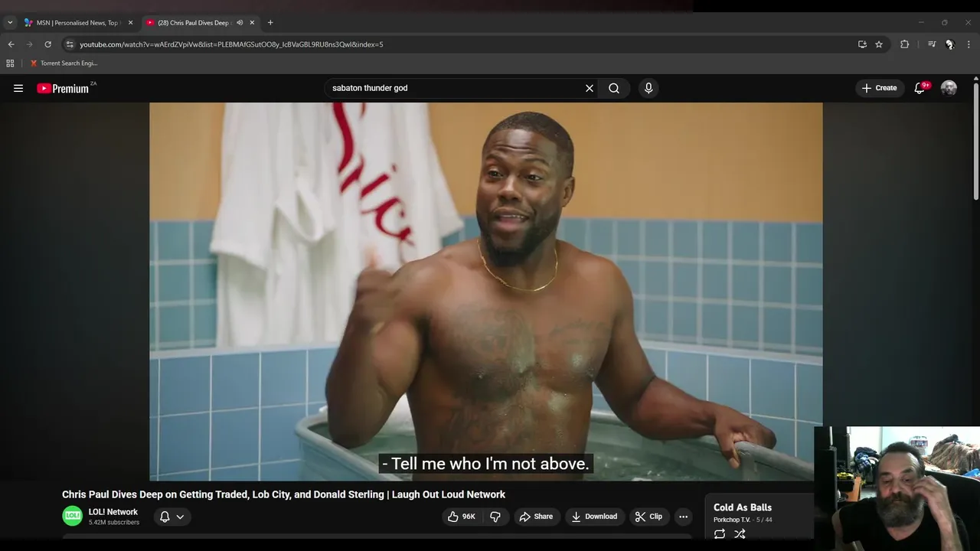Open media controls icon in toolbar
Image resolution: width=980 pixels, height=551 pixels.
coord(932,44)
